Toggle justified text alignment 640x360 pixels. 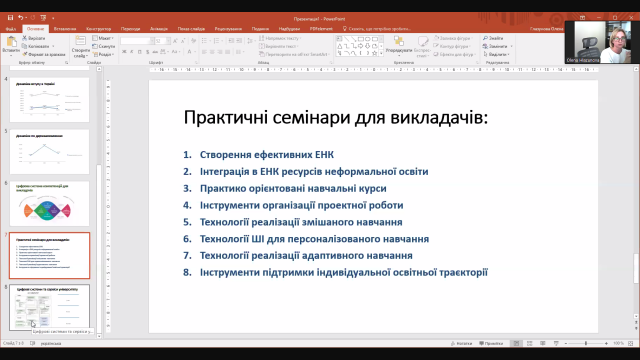pos(228,52)
